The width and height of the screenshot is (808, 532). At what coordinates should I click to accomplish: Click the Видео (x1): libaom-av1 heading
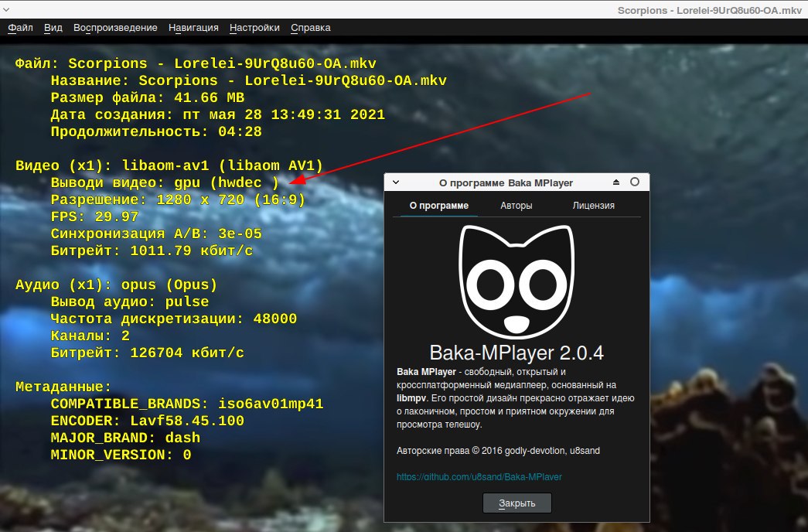pyautogui.click(x=169, y=165)
